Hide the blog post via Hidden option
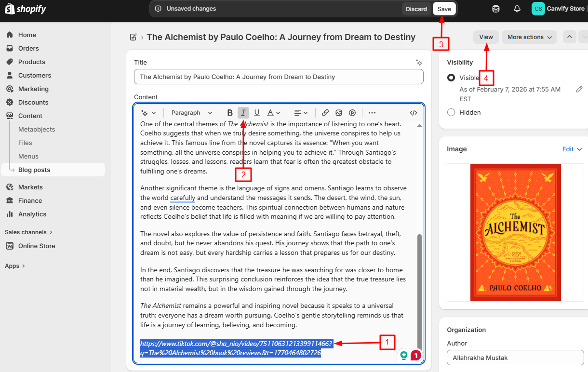This screenshot has width=588, height=372. tap(451, 112)
